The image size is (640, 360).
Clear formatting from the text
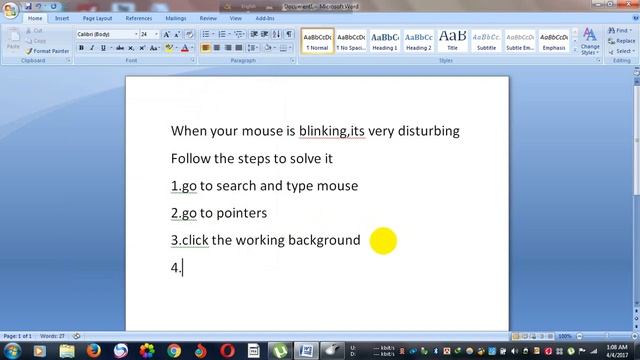pos(189,34)
